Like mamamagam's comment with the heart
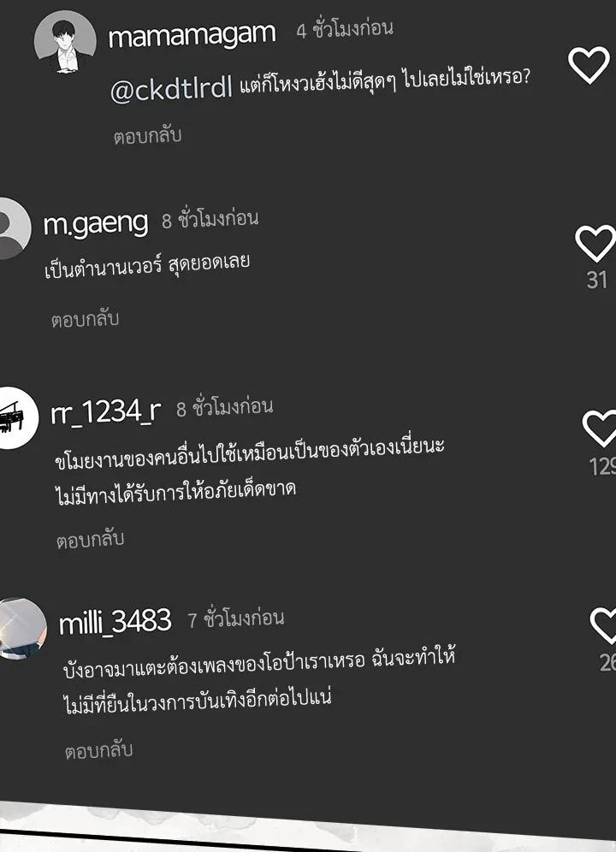The width and height of the screenshot is (616, 852). point(589,65)
